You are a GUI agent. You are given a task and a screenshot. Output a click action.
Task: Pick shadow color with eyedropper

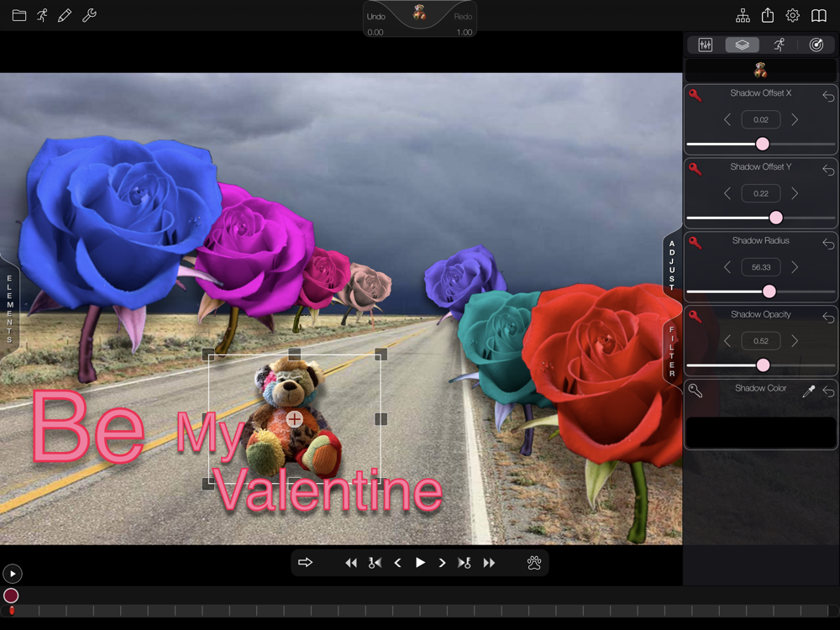[x=809, y=391]
